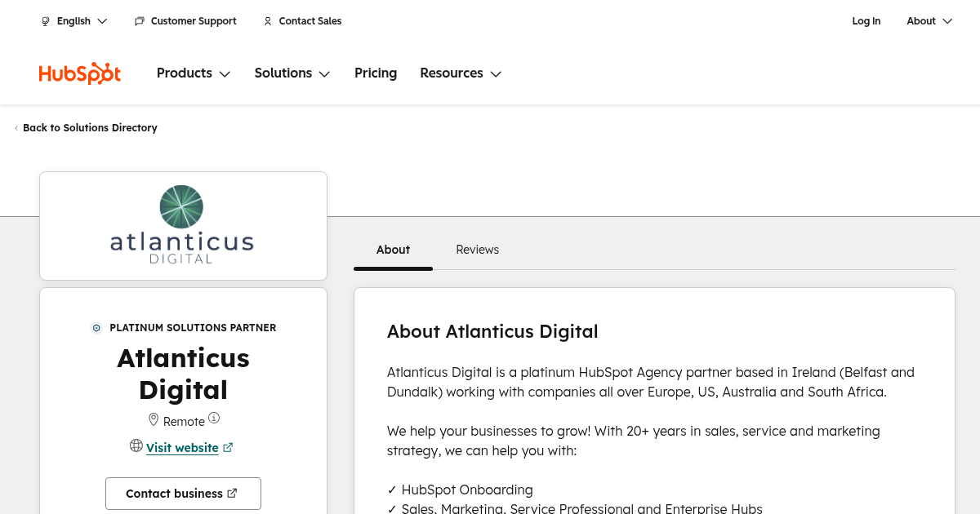Expand the Resources menu
The image size is (980, 514).
(461, 73)
